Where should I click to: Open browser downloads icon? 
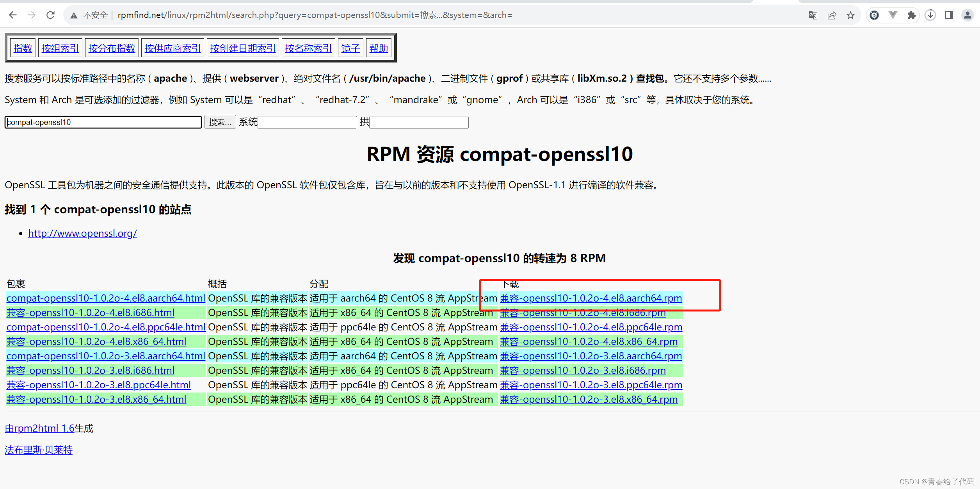pos(930,15)
